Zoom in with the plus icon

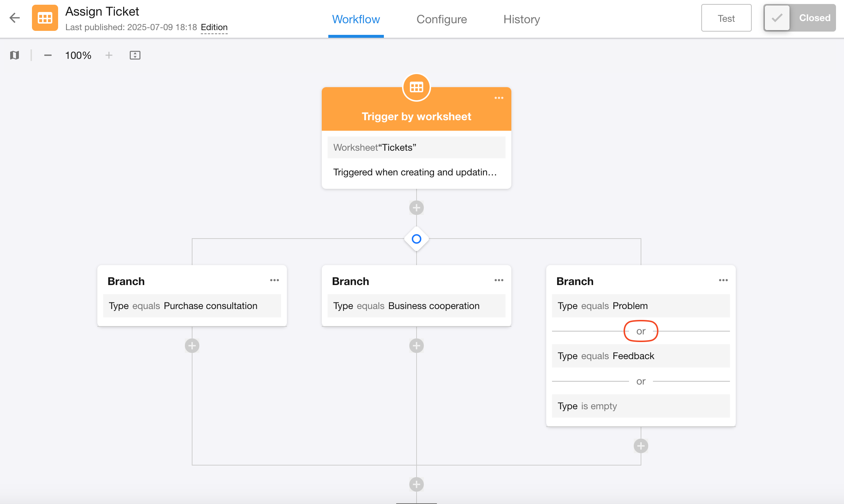coord(109,55)
